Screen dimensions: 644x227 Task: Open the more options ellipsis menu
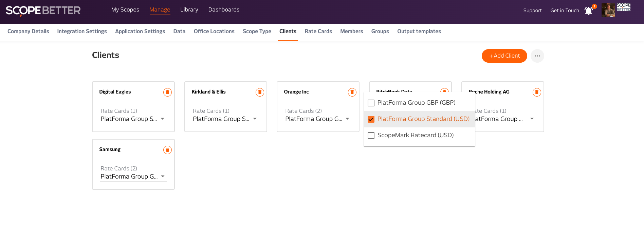pos(537,56)
